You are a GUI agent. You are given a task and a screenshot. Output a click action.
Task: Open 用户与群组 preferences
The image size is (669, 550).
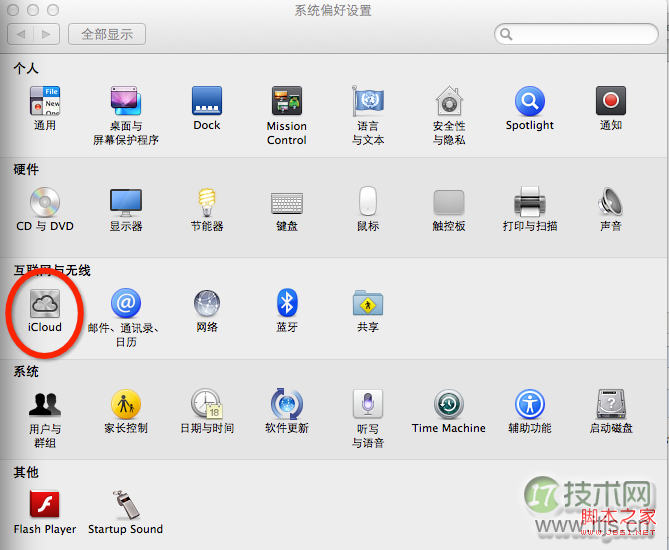(45, 404)
